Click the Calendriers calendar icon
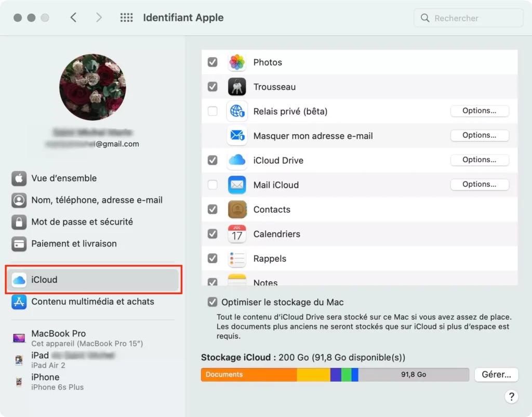 [237, 233]
